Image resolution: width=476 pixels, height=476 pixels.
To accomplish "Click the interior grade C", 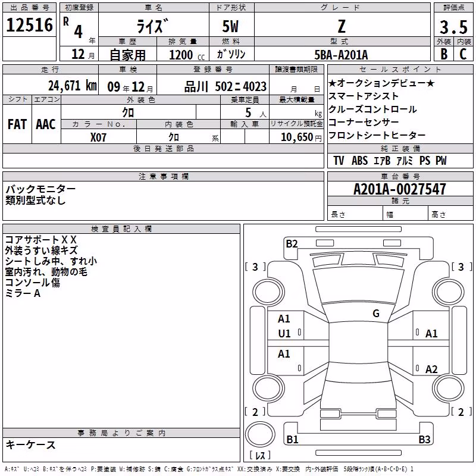I will [x=463, y=54].
